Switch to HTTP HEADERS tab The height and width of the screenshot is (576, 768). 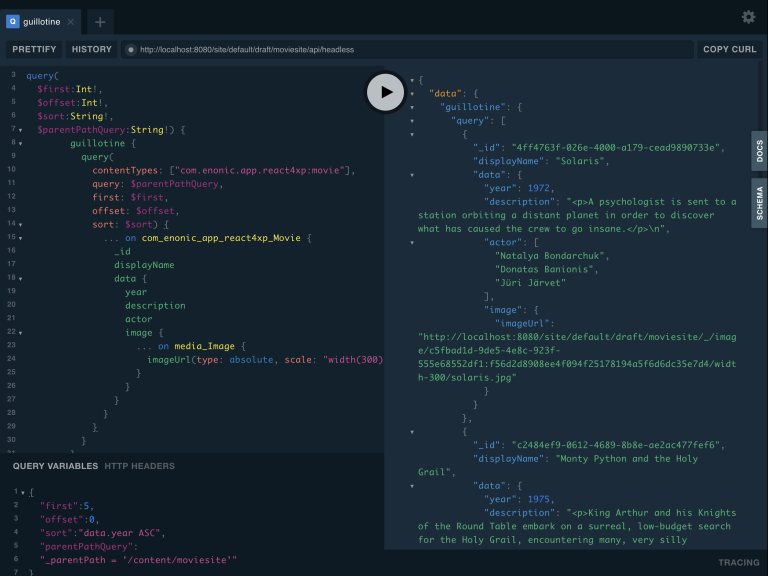pyautogui.click(x=140, y=466)
